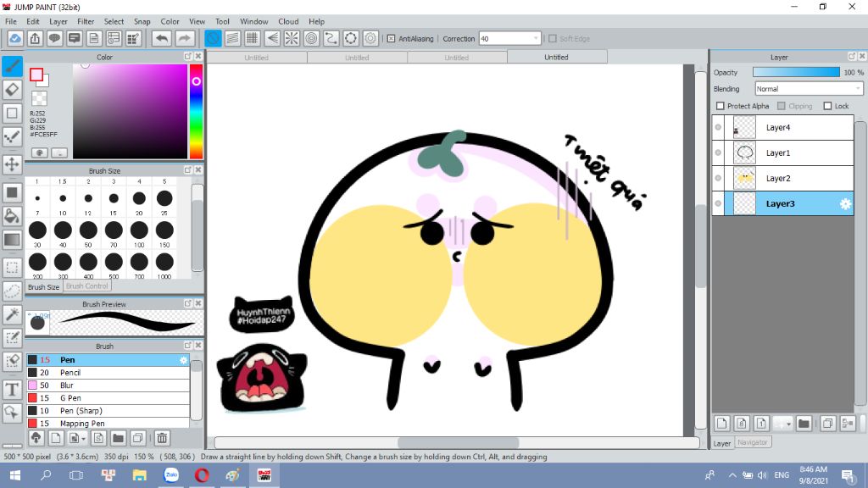Select the Mapping Pen brush
The image size is (868, 488).
click(108, 424)
